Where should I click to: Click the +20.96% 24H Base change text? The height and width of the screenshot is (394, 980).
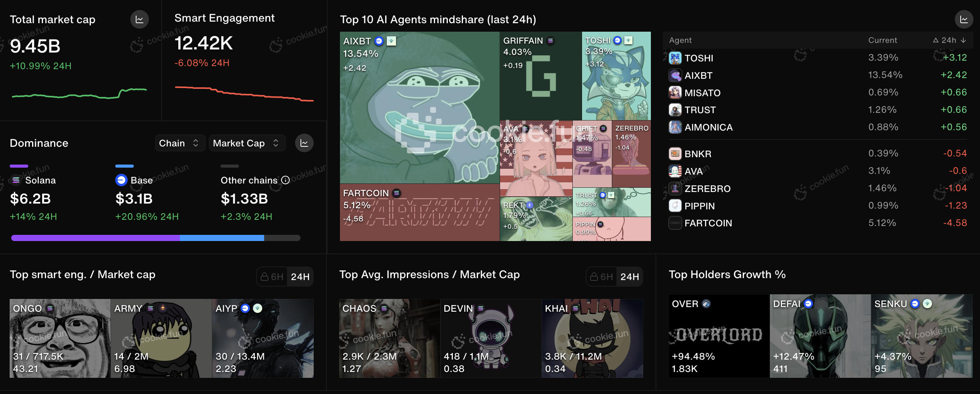coord(147,217)
